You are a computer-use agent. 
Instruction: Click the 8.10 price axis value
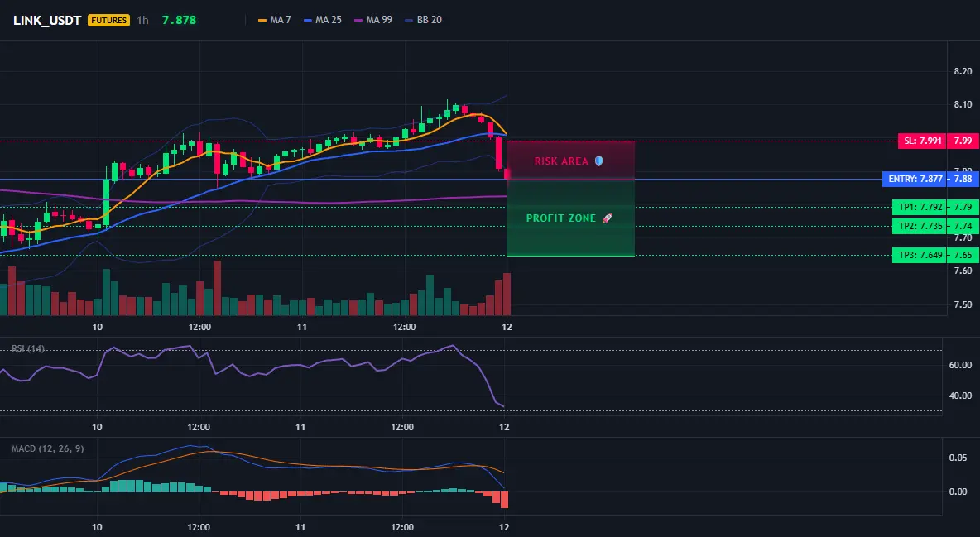(x=963, y=105)
